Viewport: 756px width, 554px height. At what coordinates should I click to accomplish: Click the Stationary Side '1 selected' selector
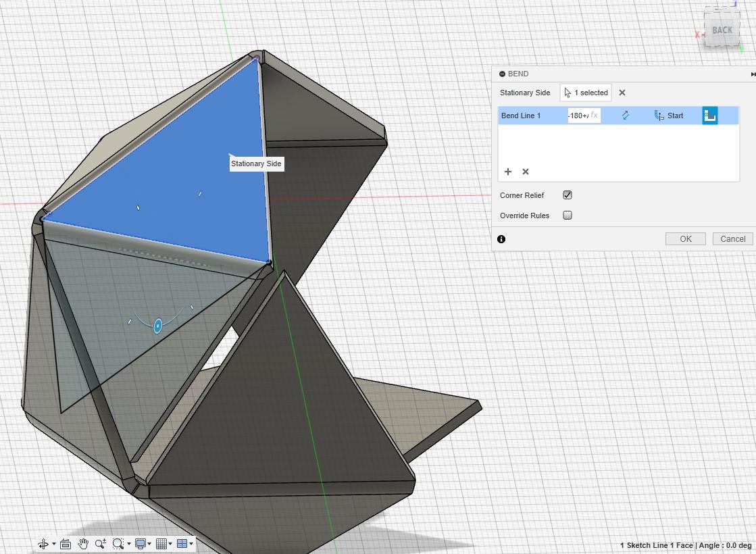[586, 93]
